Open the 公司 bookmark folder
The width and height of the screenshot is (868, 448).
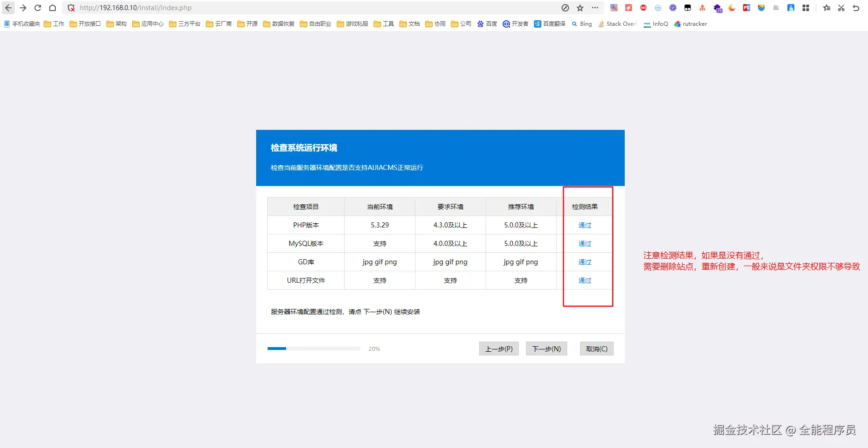tap(461, 24)
